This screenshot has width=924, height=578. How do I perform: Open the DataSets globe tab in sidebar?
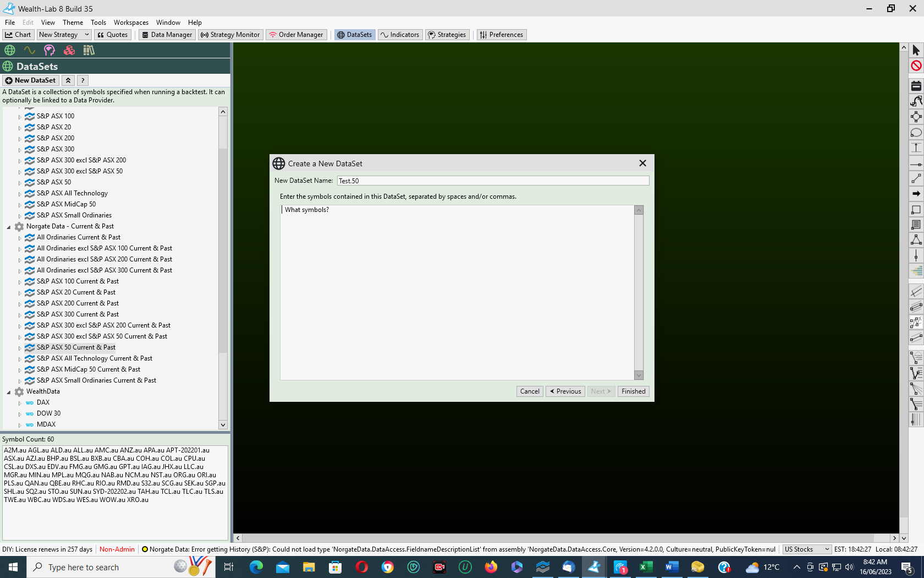coord(10,50)
